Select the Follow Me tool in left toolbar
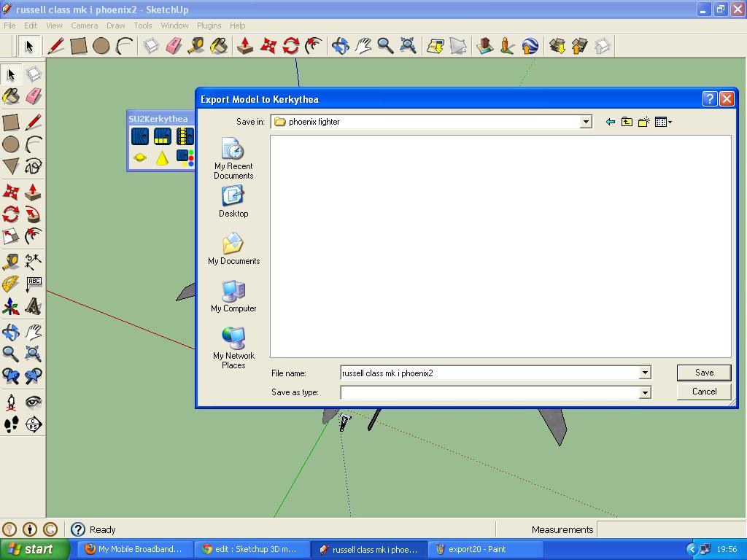The width and height of the screenshot is (747, 560). point(34,215)
